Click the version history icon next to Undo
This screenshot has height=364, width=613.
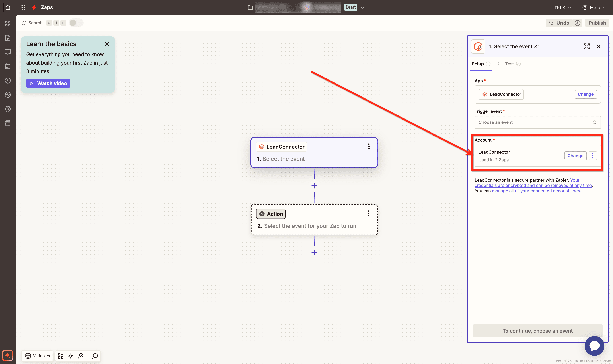pyautogui.click(x=578, y=23)
